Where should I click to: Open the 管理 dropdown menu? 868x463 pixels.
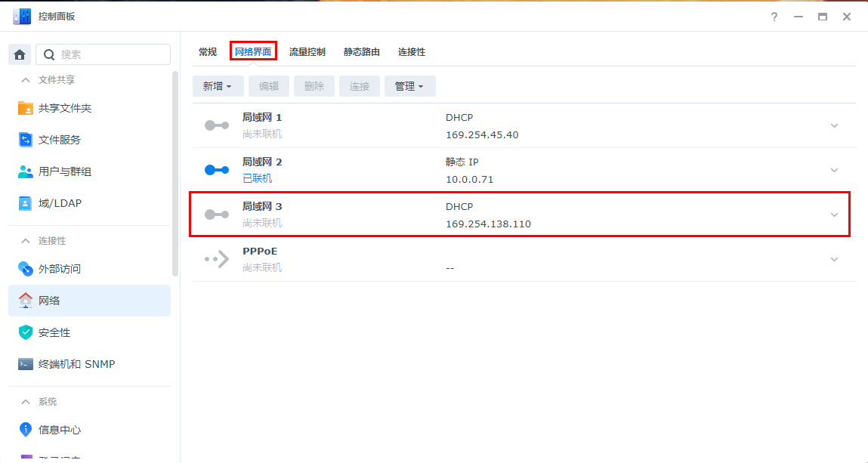[x=409, y=86]
